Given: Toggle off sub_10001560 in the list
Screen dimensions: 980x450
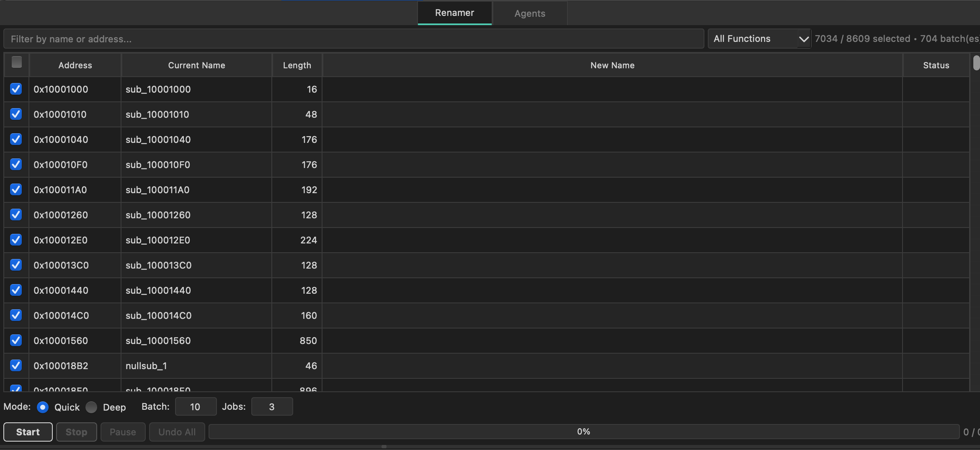Looking at the screenshot, I should click(16, 340).
